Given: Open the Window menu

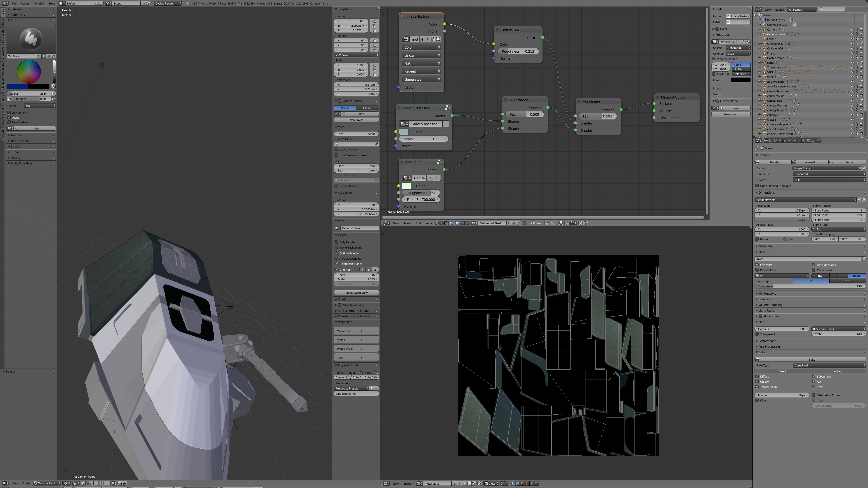Looking at the screenshot, I should pos(39,3).
